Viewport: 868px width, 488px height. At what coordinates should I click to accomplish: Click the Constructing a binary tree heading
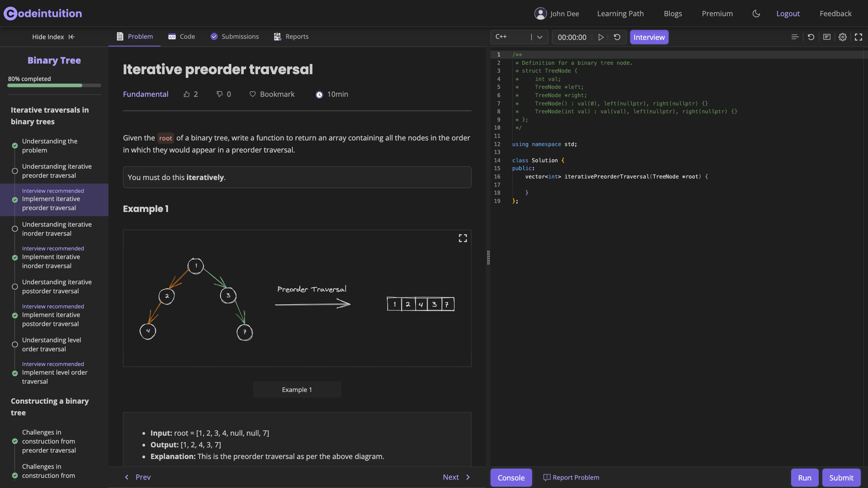pos(50,407)
